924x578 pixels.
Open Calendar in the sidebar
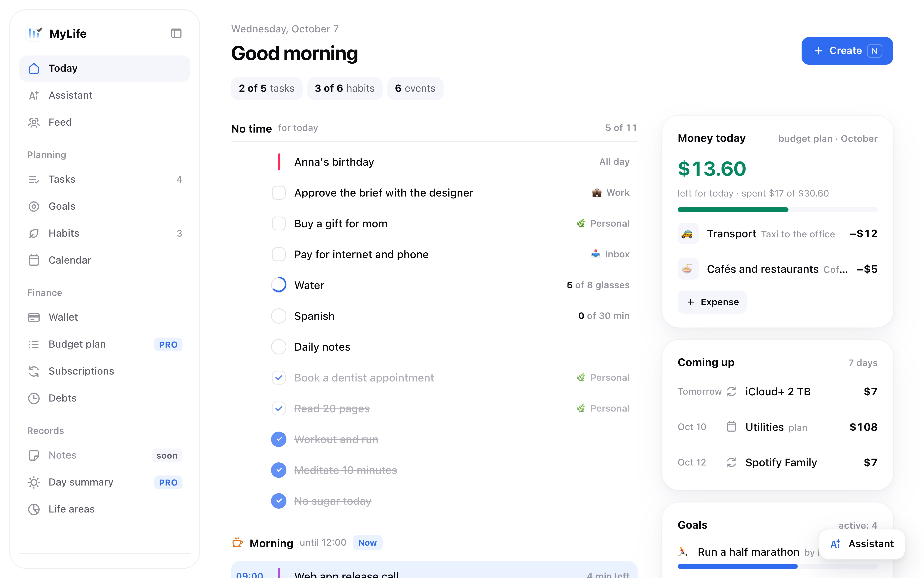coord(104,260)
